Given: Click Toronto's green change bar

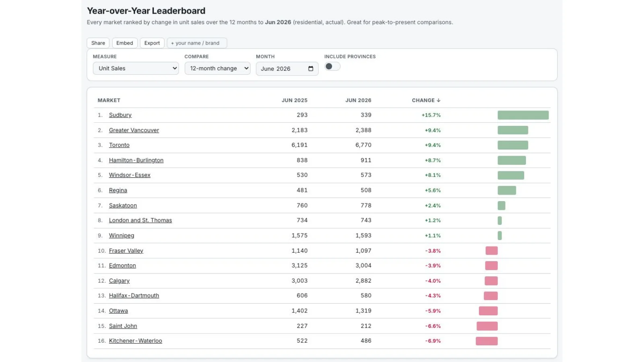Looking at the screenshot, I should pyautogui.click(x=513, y=145).
